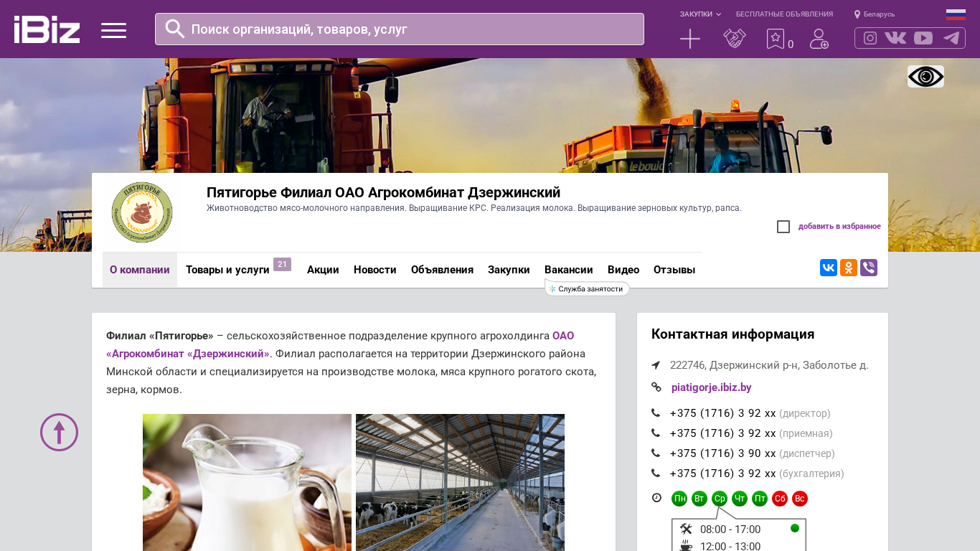Click the plus add icon in header
The image size is (980, 551).
pos(690,39)
